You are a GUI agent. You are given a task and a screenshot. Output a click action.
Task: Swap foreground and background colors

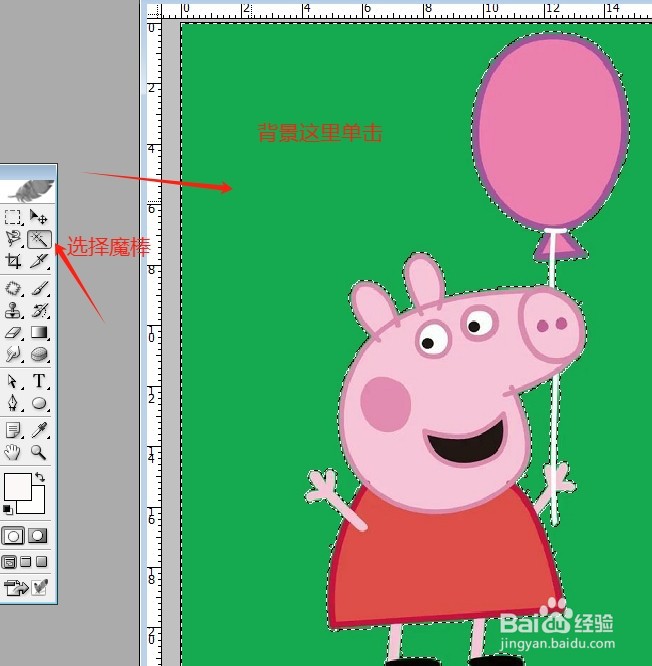[40, 477]
